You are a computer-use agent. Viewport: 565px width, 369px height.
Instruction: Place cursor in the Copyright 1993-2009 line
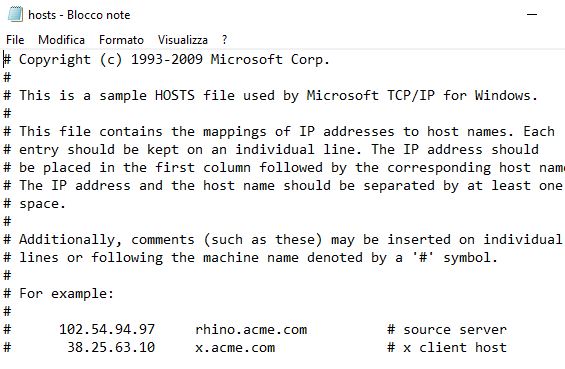click(x=166, y=60)
